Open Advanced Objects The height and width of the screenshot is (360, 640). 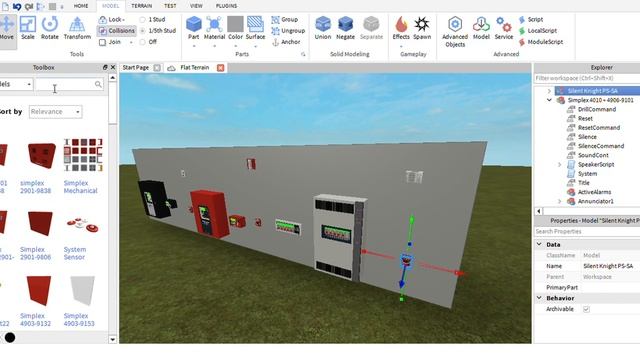(x=455, y=32)
